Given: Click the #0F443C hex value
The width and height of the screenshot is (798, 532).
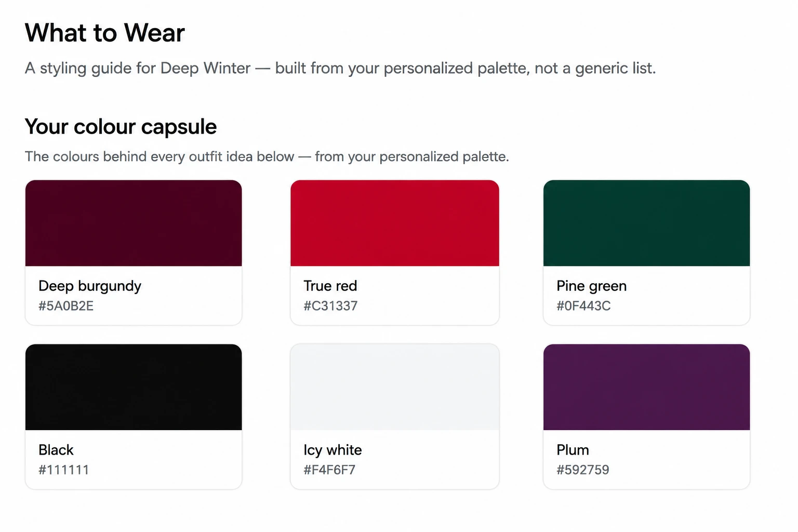Looking at the screenshot, I should tap(583, 306).
